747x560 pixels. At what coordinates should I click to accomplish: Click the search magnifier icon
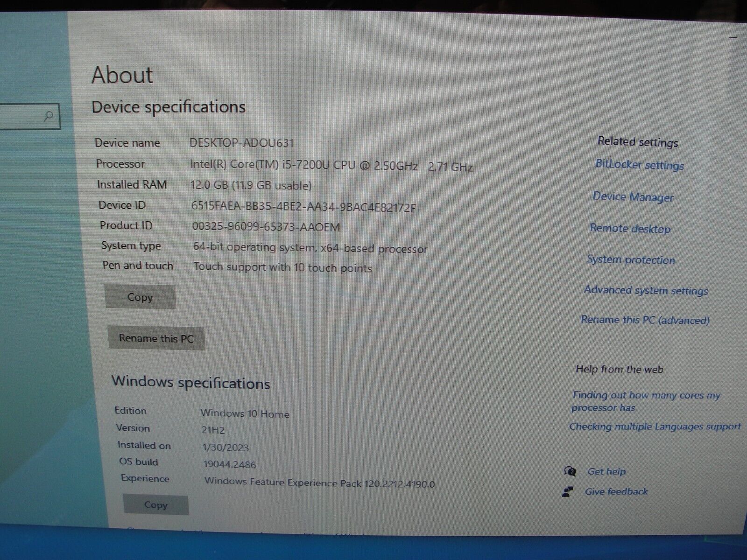click(x=49, y=116)
